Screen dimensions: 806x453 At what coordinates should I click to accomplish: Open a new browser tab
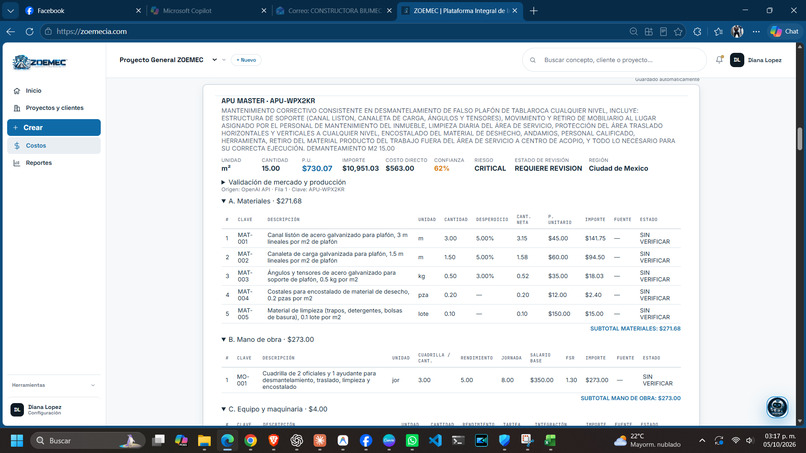coord(534,11)
